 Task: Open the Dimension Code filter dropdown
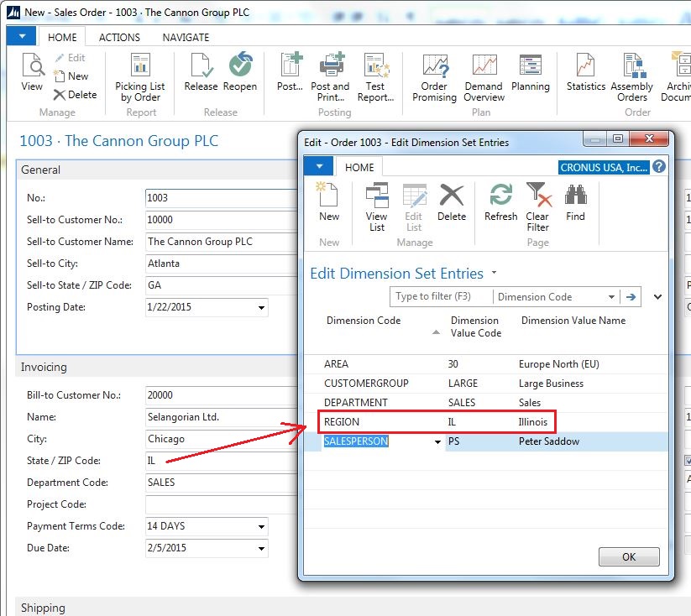611,297
